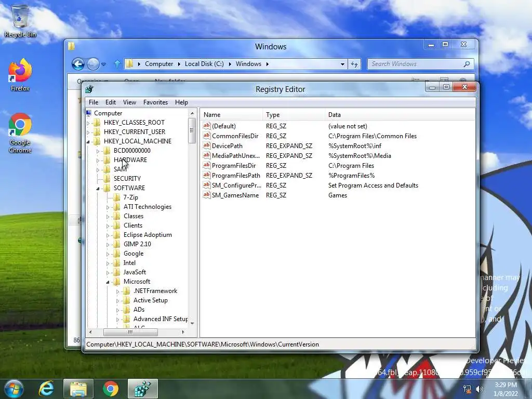Open the recent locations dropdown beside the Forward button

tap(104, 64)
